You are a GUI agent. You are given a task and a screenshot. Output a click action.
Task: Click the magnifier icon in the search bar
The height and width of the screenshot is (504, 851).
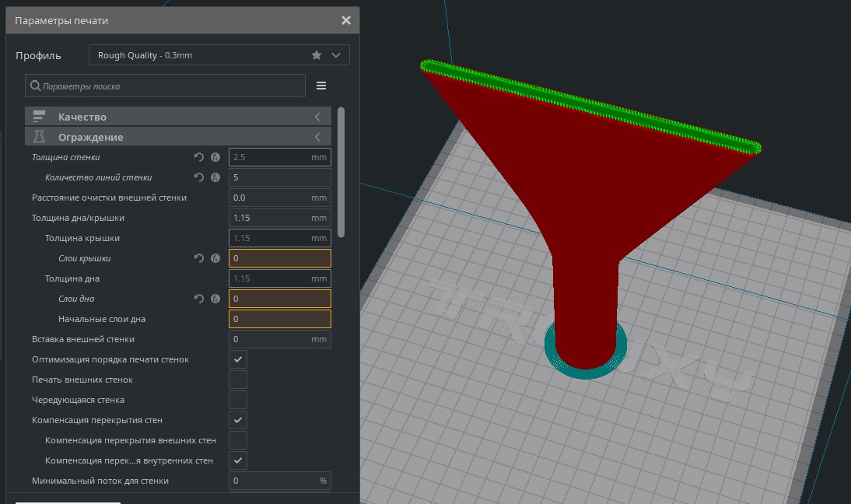point(35,86)
